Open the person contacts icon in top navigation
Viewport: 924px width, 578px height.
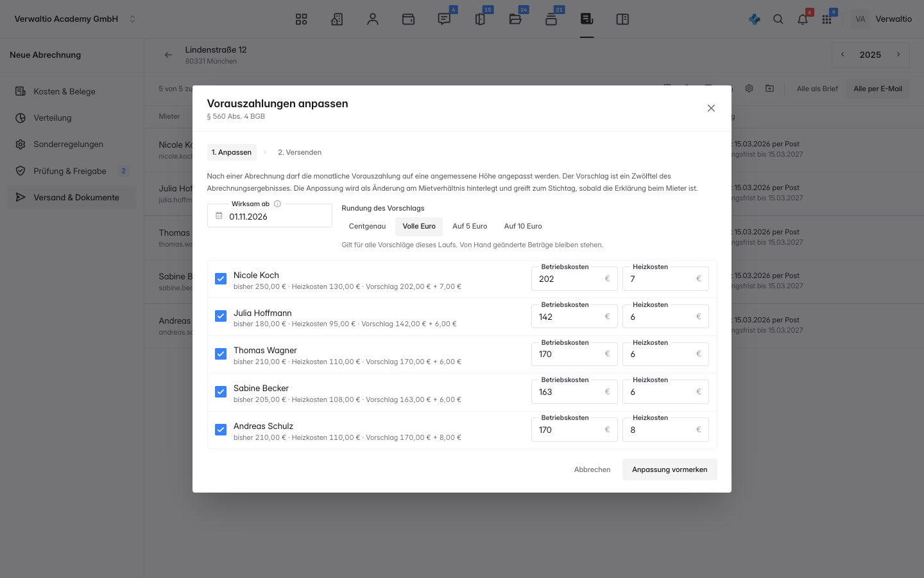[373, 19]
